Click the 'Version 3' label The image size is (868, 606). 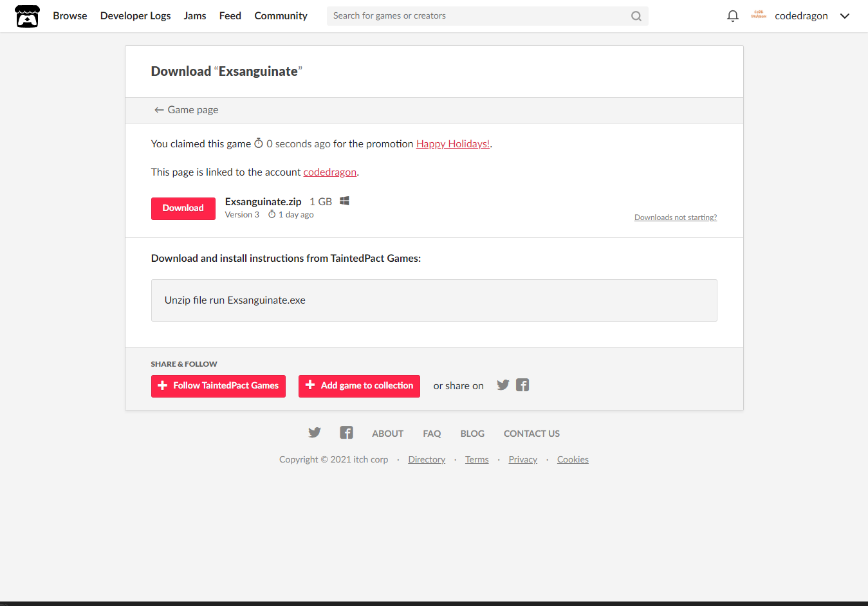[242, 215]
